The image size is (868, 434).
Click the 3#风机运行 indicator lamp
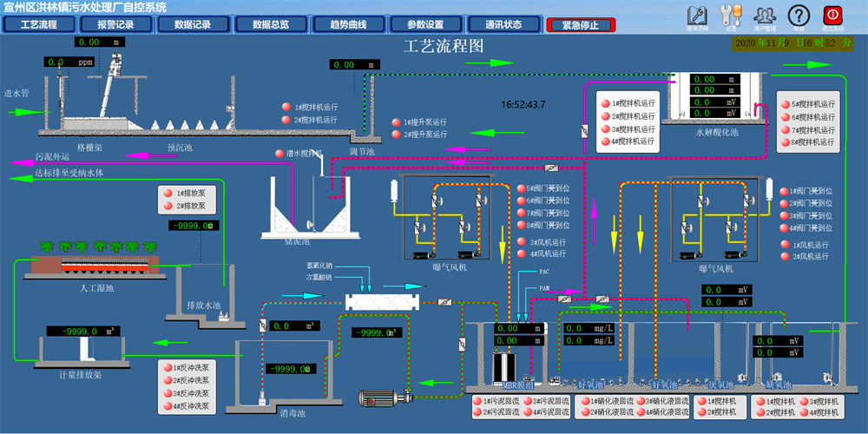tap(521, 241)
